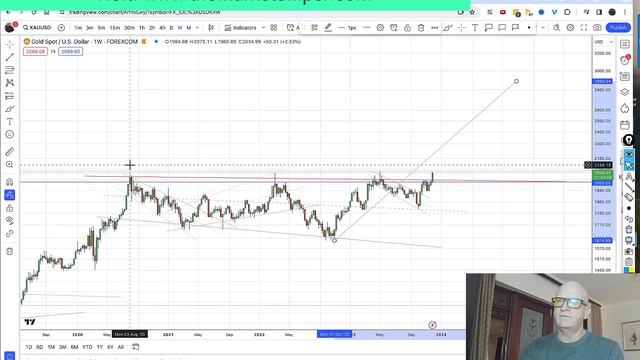Open the calendar panel icon

coord(625,125)
